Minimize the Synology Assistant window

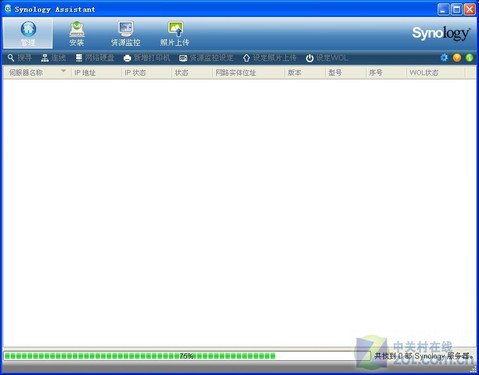[443, 9]
